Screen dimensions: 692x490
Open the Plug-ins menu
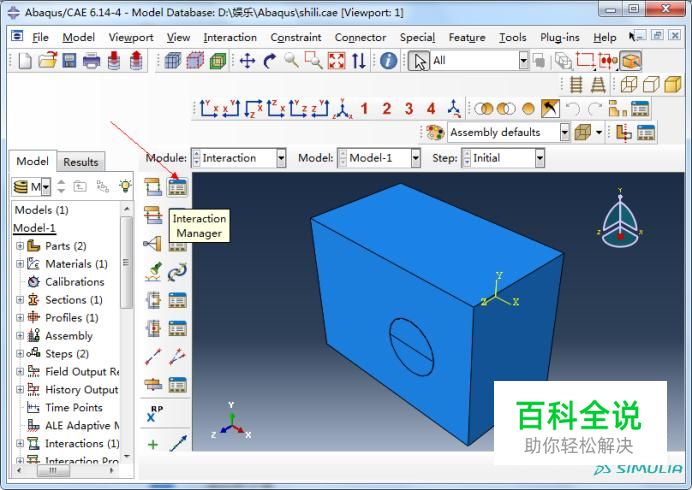(x=560, y=38)
